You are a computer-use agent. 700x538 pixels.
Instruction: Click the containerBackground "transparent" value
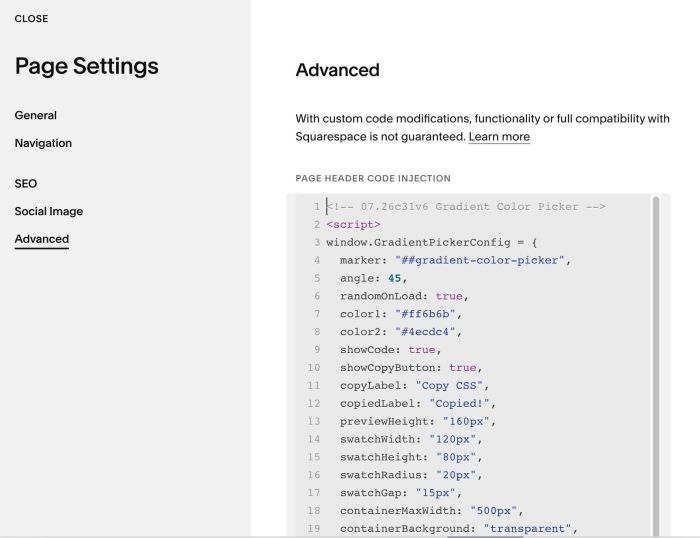tap(527, 529)
